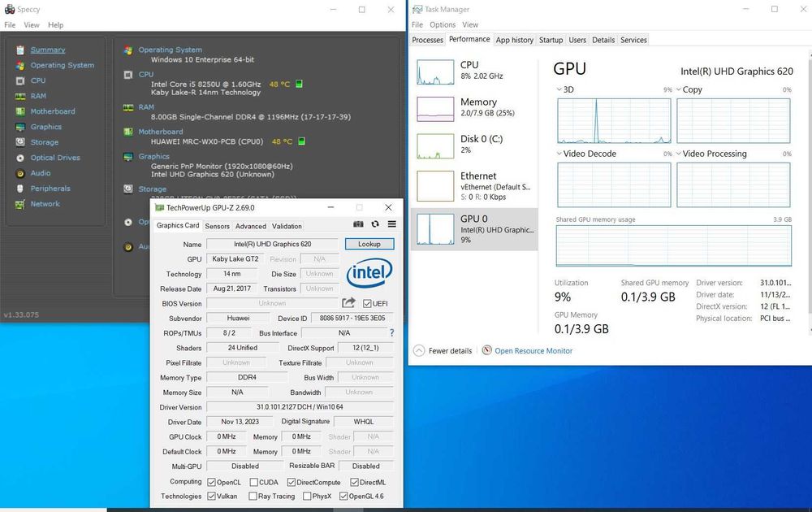
Task: Click the Driver Version field in GPU-Z
Action: point(300,407)
